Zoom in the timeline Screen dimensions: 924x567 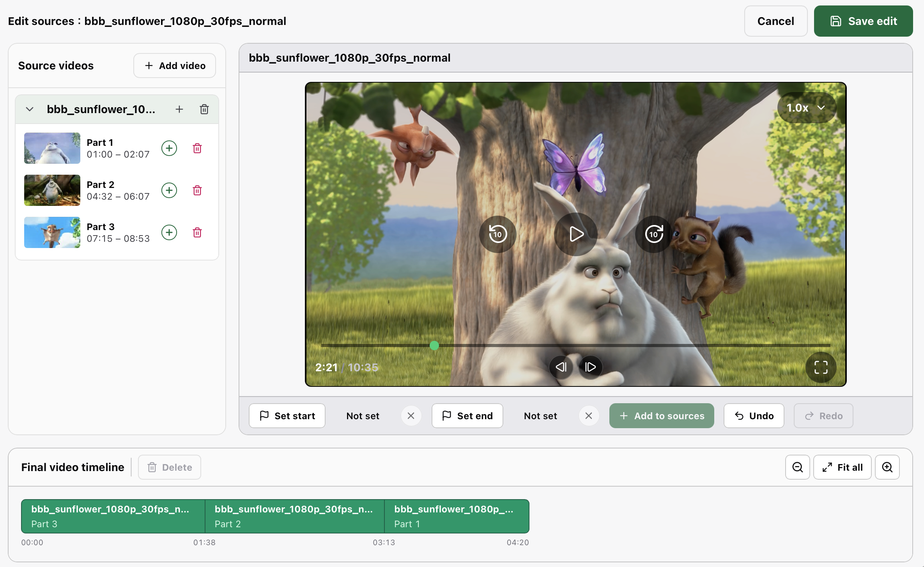click(887, 467)
